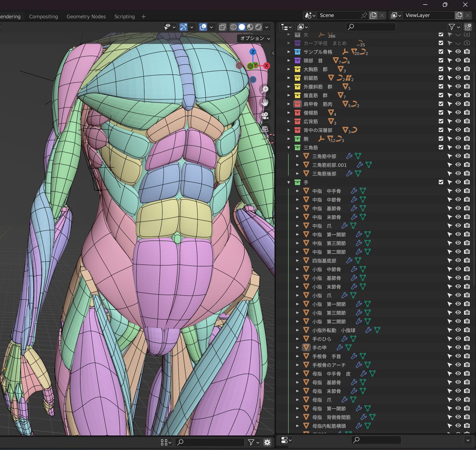Viewport: 476px width, 450px height.
Task: Open the scene browse icon dropdown
Action: (310, 15)
